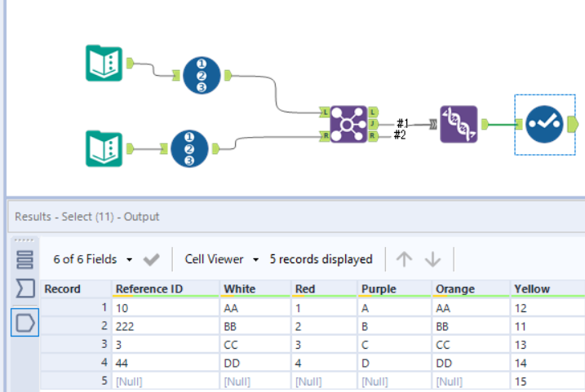Select the Union tool with DNA icon
Screen dimensions: 585x392
[458, 124]
